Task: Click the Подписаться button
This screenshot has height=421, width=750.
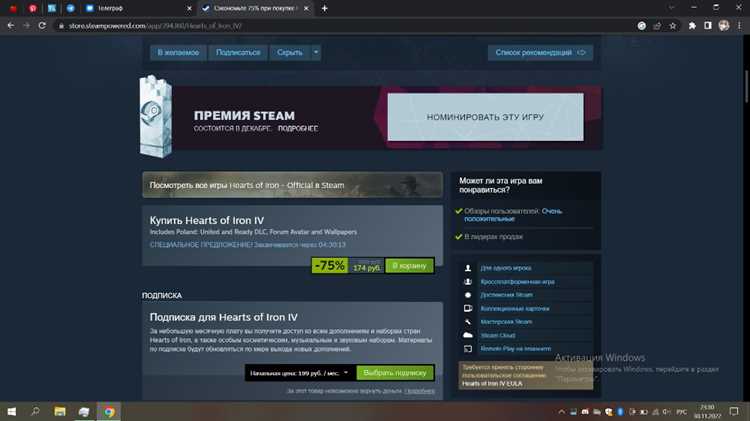Action: pyautogui.click(x=238, y=53)
